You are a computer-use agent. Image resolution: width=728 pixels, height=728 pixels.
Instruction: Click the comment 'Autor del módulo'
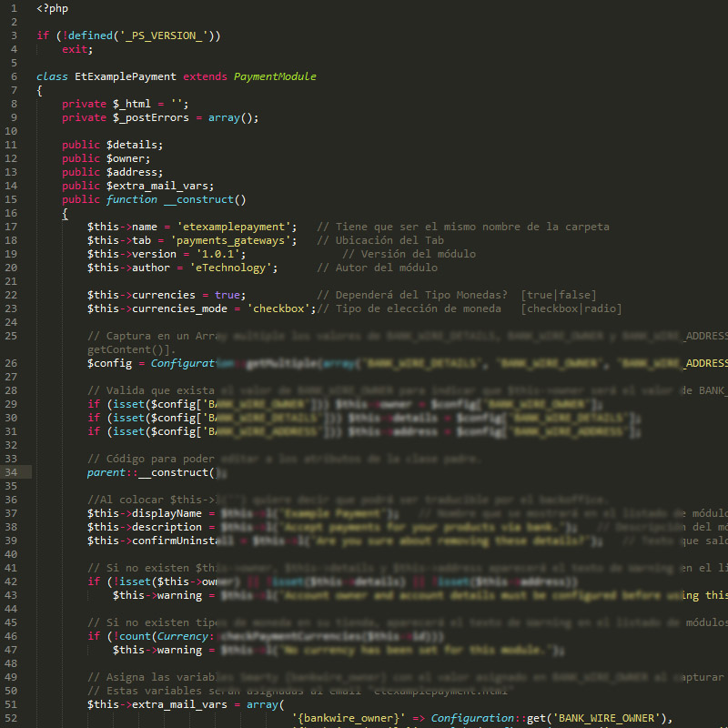point(386,268)
